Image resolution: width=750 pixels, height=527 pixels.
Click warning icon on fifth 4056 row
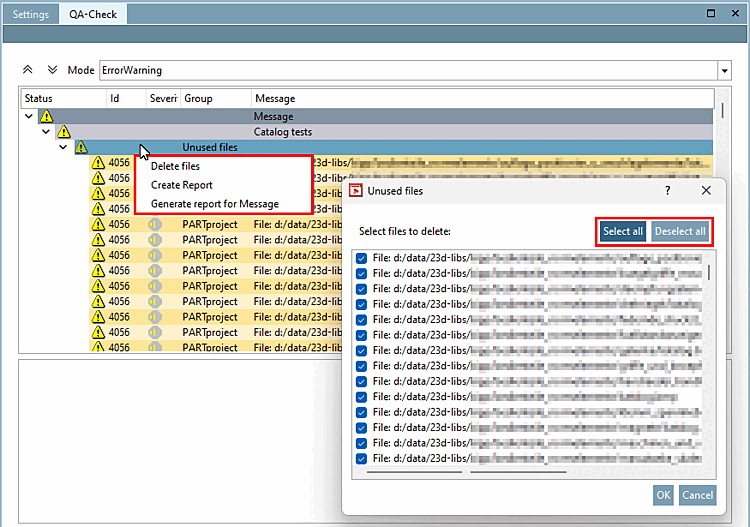(98, 224)
